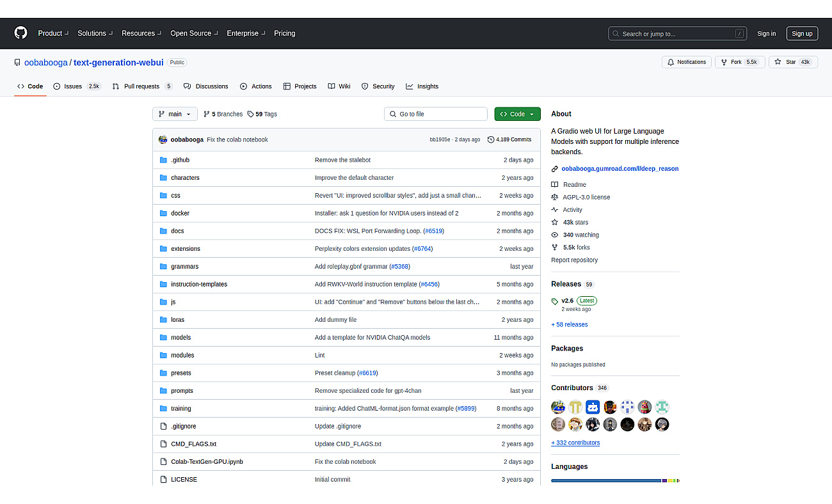Click the AGPL-3.0 license scale icon
Image resolution: width=832 pixels, height=504 pixels.
tap(555, 197)
